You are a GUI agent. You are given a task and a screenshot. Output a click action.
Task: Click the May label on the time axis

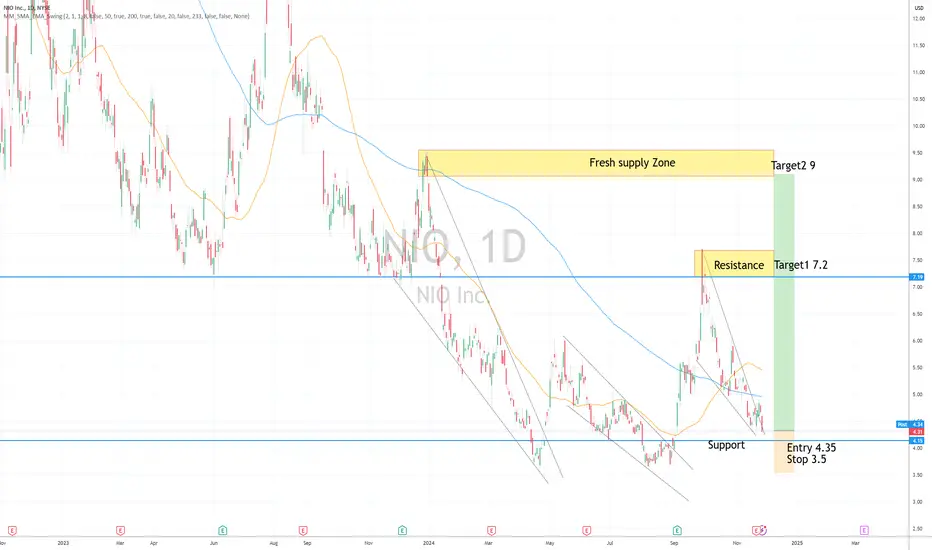point(550,543)
